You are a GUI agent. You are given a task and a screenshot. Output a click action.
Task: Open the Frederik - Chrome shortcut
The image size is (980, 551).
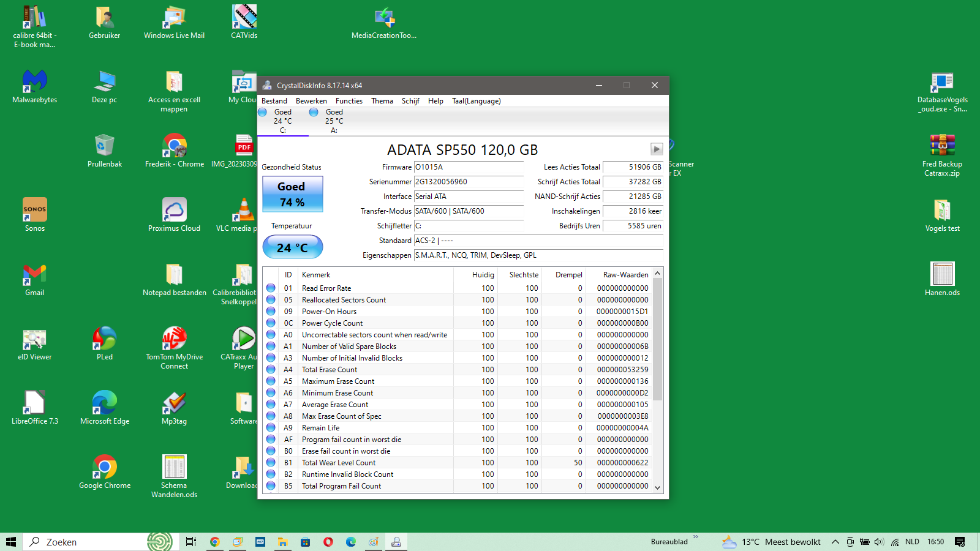[175, 151]
